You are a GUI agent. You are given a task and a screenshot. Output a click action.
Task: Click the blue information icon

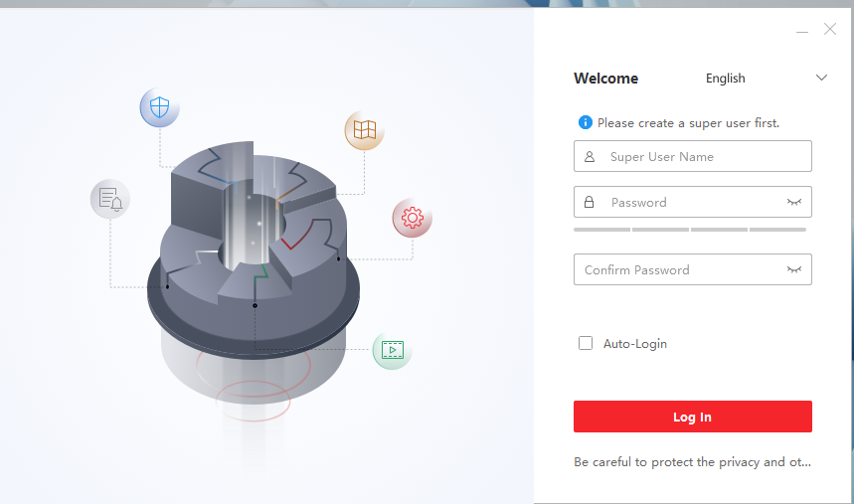tap(586, 123)
